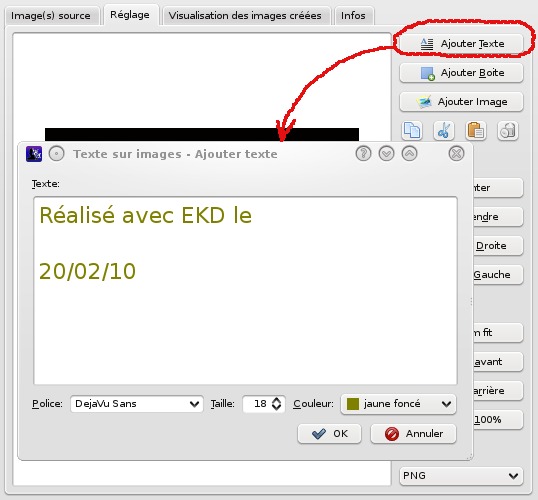Click the shade-up arrow in dialog title bar
538x500 pixels.
409,153
